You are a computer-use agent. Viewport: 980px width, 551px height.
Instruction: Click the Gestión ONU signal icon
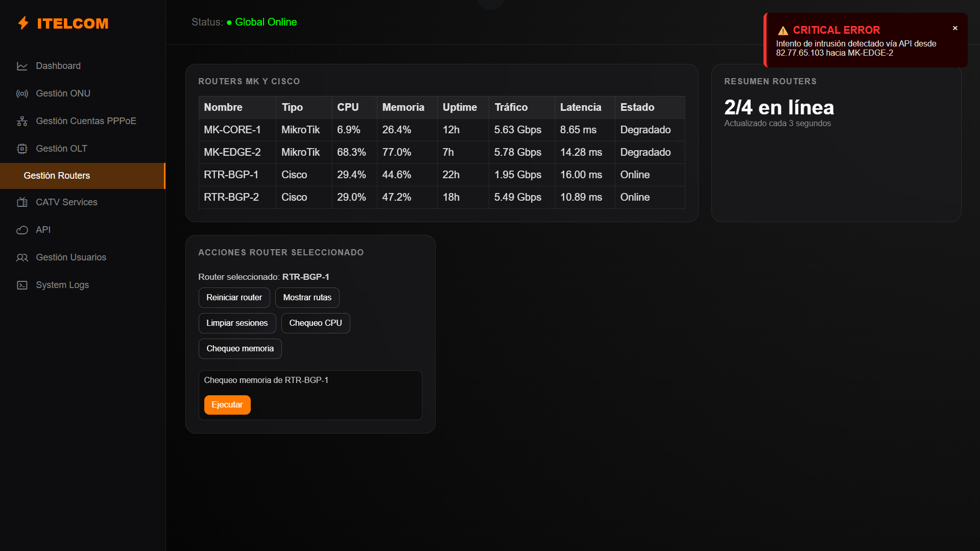point(22,93)
